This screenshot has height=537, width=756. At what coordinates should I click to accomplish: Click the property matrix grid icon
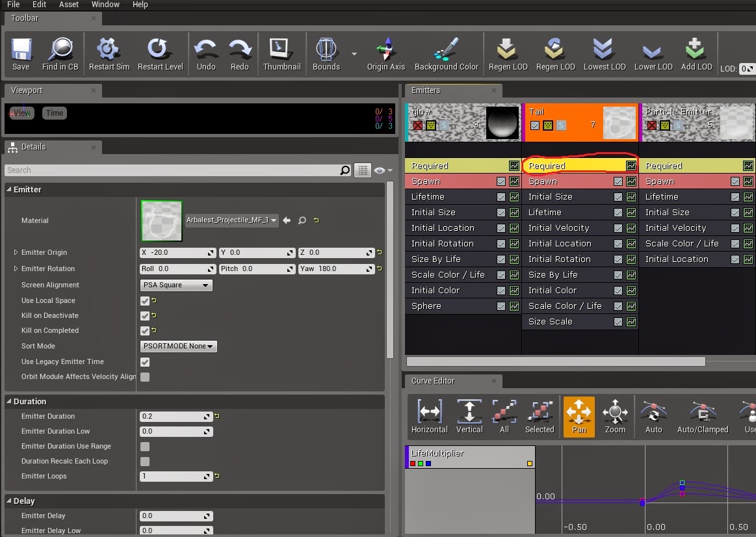(x=363, y=170)
